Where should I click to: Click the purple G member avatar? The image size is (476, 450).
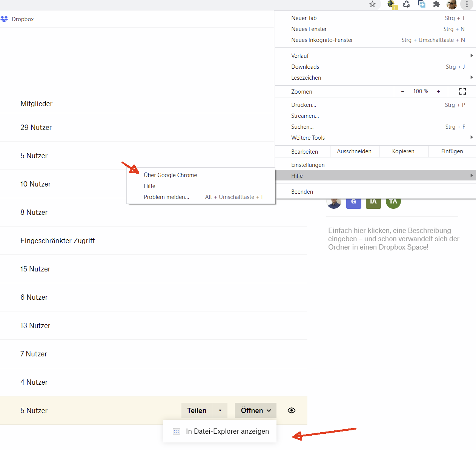(x=354, y=203)
